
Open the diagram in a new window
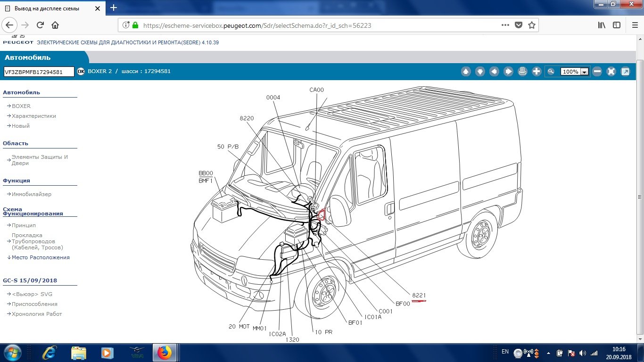625,72
